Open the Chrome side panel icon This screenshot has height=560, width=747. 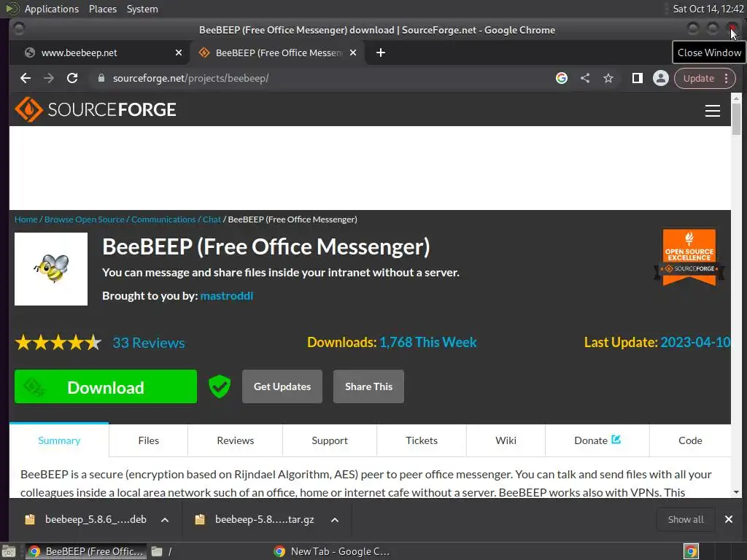638,78
